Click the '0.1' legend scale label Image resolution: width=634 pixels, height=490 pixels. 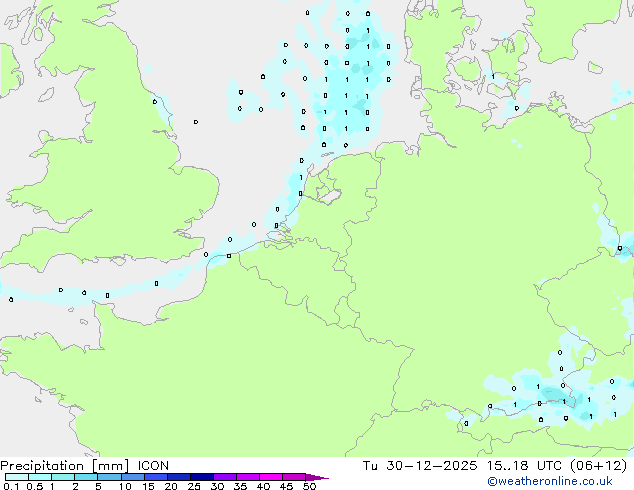coord(11,486)
